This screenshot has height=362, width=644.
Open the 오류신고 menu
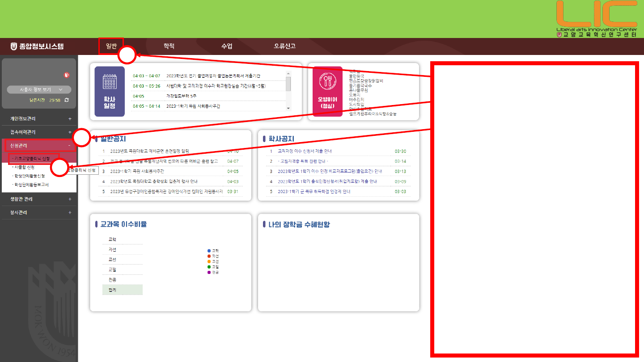[x=284, y=46]
